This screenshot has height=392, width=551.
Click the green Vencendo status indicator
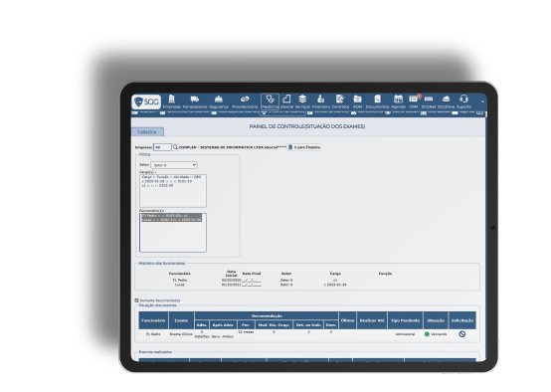point(427,334)
